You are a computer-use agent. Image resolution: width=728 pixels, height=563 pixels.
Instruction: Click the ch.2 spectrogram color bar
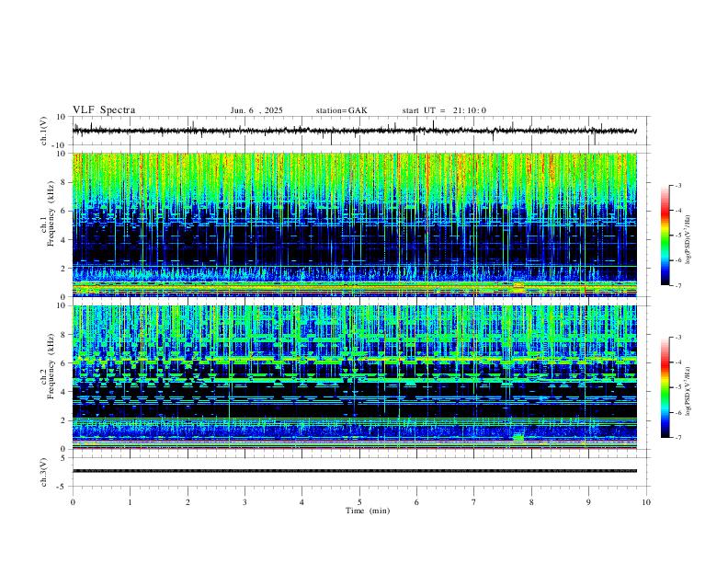[x=665, y=387]
